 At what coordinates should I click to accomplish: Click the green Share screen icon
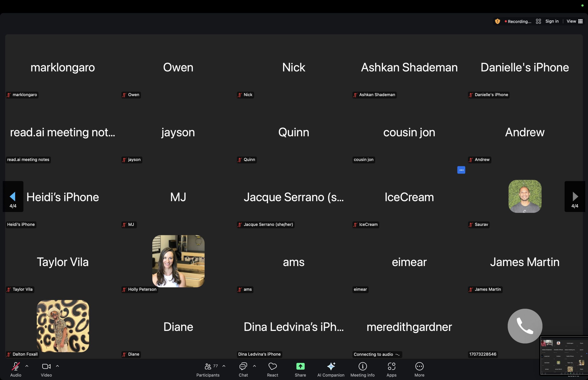[x=300, y=366]
